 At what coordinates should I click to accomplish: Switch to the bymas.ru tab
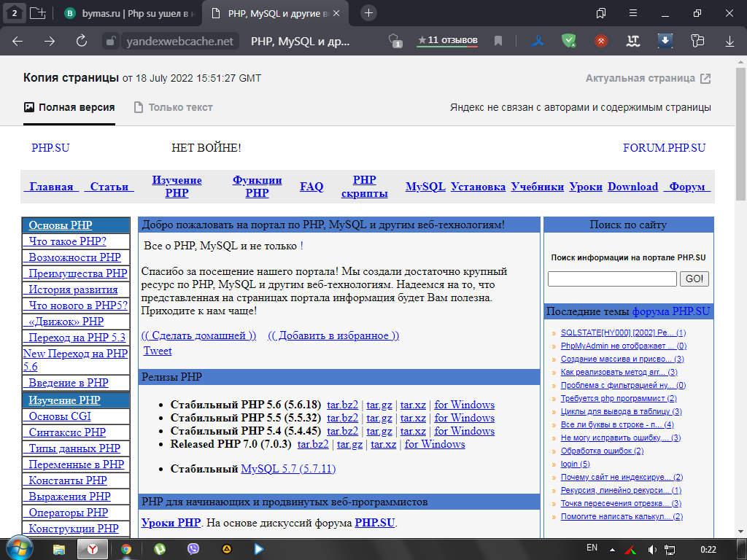pos(127,13)
